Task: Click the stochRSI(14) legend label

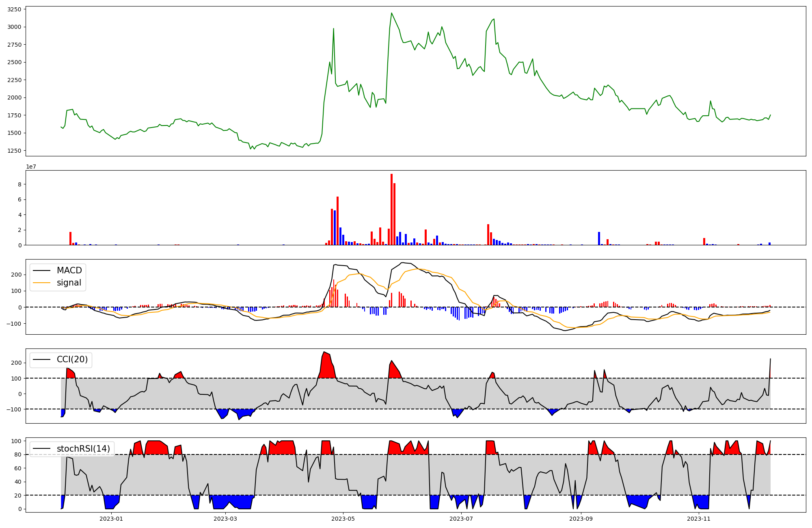Action: coord(83,449)
